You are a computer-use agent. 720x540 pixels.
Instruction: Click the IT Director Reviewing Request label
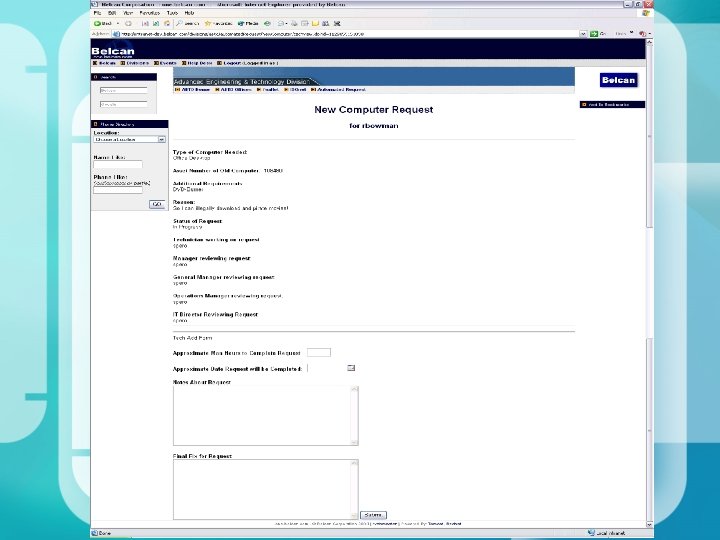215,315
